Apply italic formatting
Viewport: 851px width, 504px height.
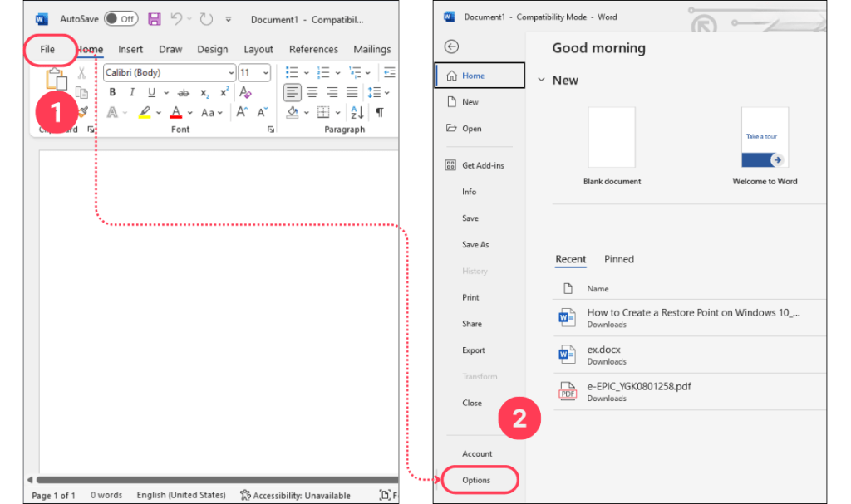[132, 91]
